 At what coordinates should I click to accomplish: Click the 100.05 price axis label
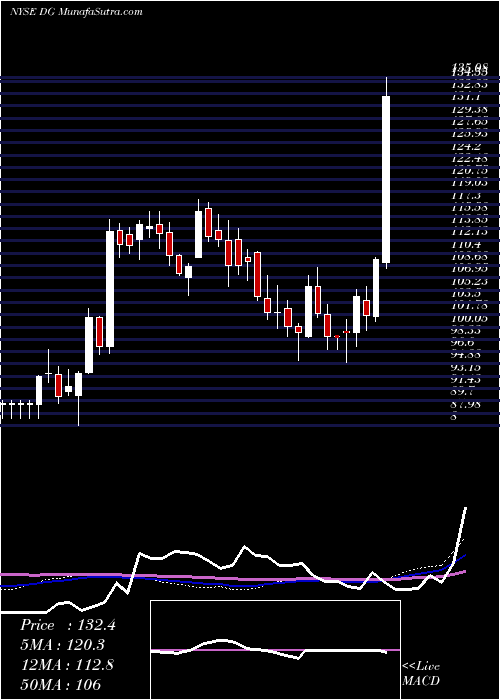[x=469, y=318]
